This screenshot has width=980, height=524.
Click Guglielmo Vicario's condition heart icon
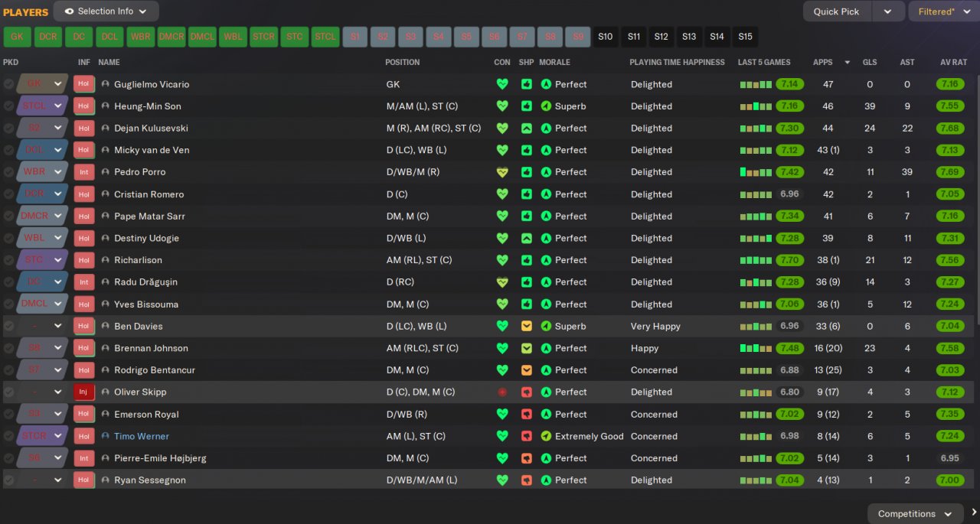[x=502, y=84]
